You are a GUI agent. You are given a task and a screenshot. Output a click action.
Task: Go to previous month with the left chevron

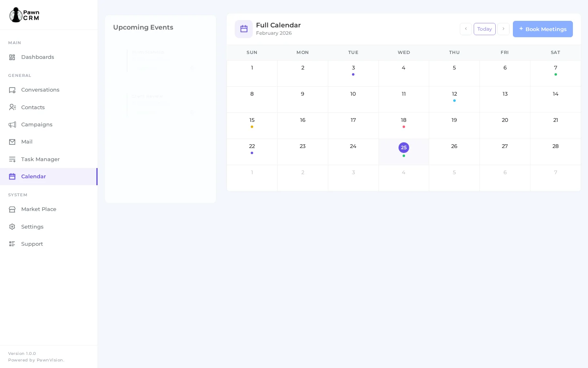point(466,29)
